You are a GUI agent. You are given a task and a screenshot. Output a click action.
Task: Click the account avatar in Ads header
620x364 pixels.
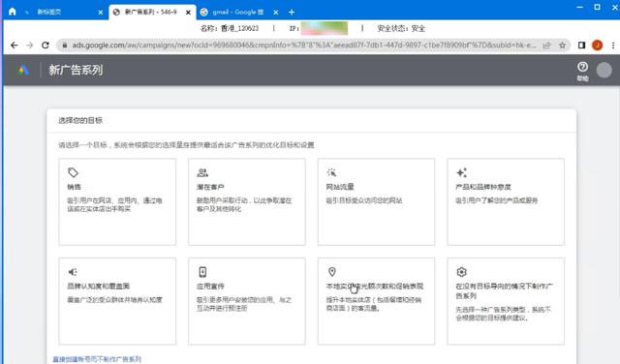[x=604, y=70]
